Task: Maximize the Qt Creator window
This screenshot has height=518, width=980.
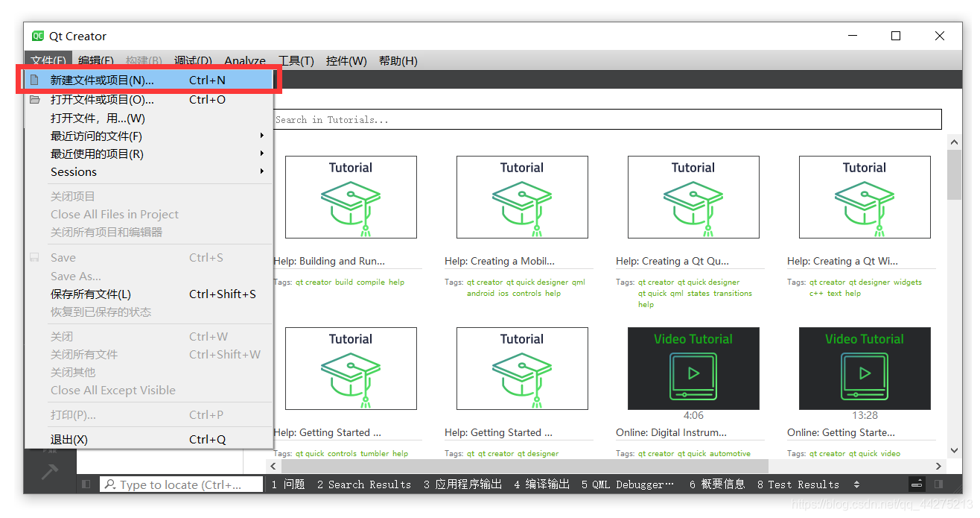Action: tap(896, 36)
